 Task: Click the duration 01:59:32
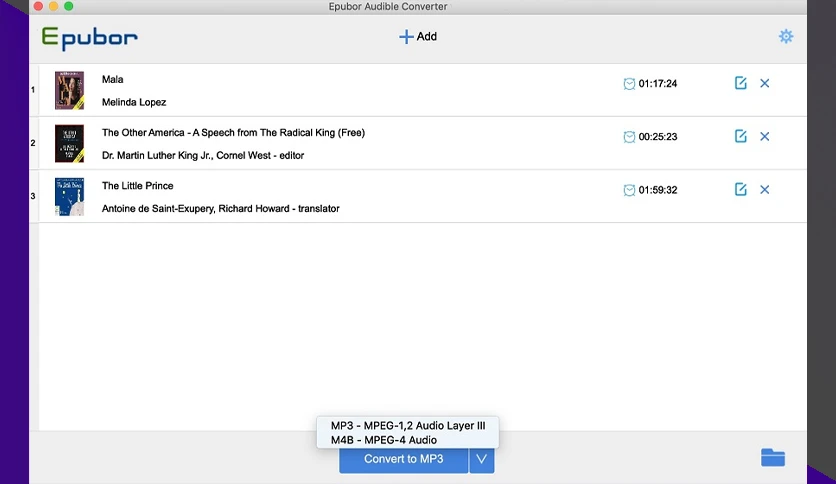coord(658,190)
